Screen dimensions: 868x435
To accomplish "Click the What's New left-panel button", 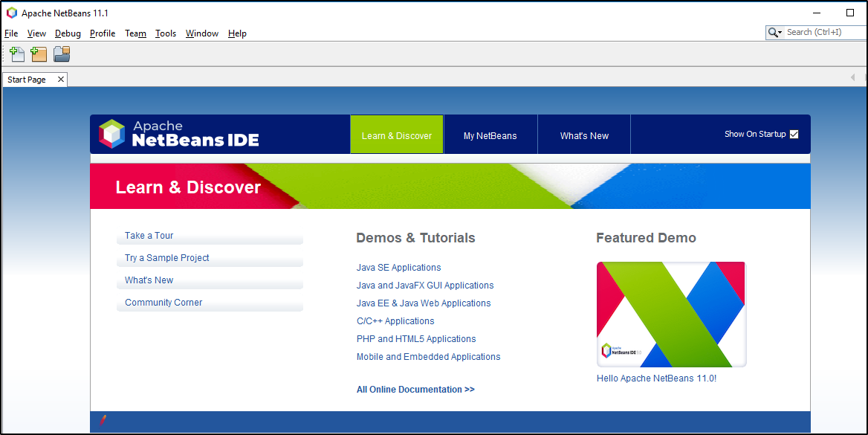I will [x=210, y=280].
